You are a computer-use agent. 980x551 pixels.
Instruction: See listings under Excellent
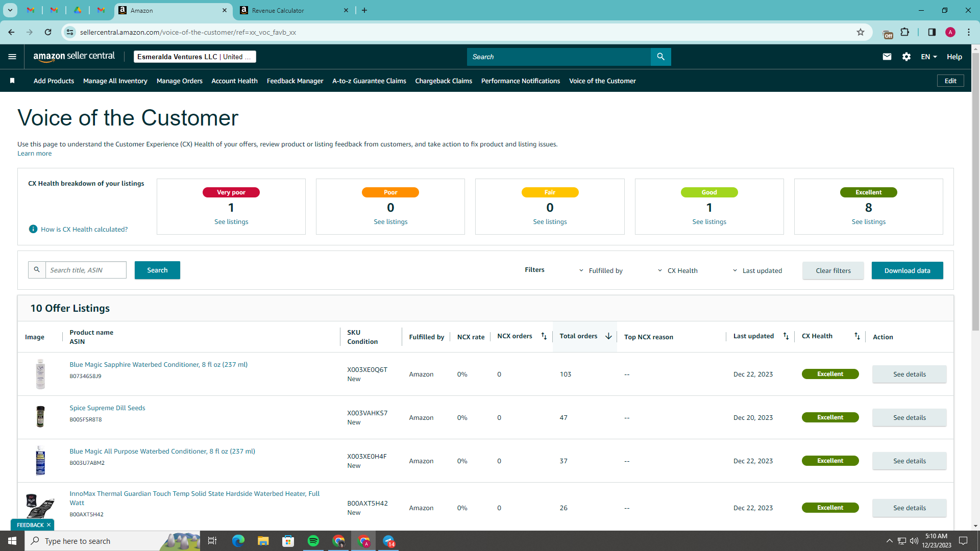(868, 221)
